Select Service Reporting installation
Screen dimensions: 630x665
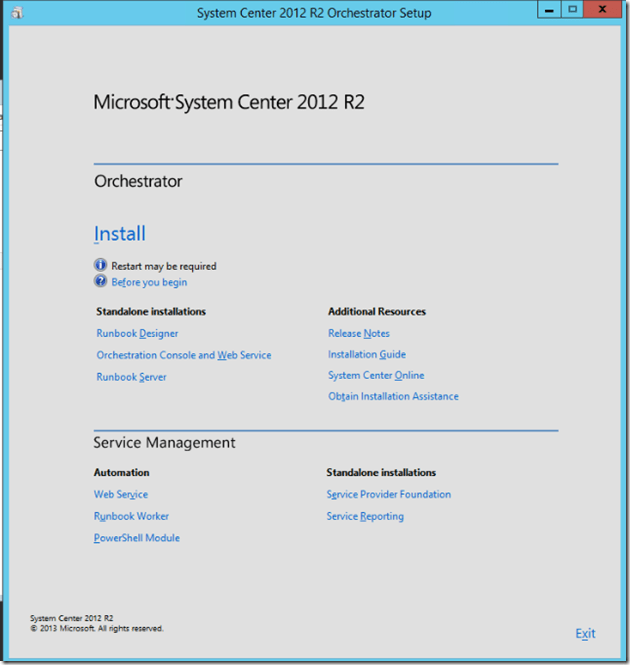pyautogui.click(x=365, y=517)
